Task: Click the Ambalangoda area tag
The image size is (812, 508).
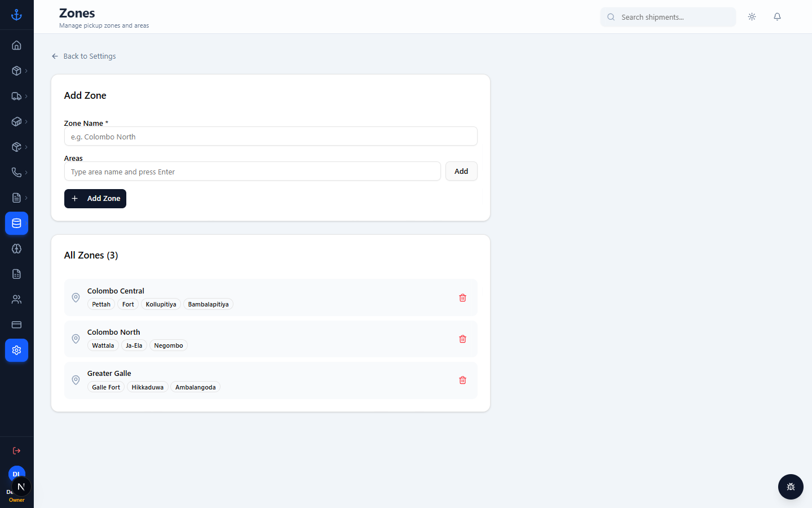Action: [195, 387]
